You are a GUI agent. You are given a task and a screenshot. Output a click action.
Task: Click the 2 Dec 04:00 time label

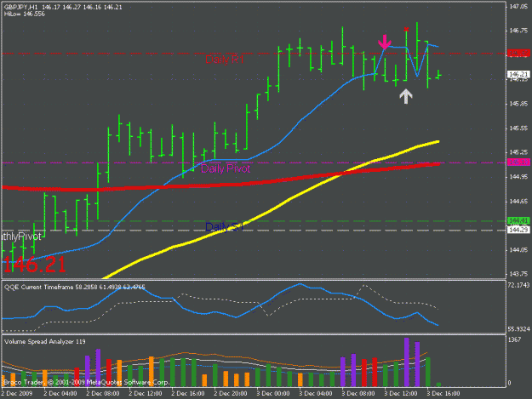click(x=60, y=394)
